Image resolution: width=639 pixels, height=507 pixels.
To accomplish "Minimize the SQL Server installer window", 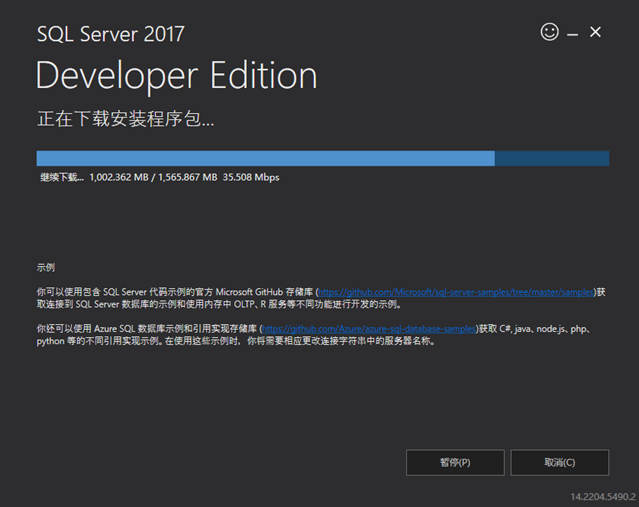I will (x=573, y=35).
